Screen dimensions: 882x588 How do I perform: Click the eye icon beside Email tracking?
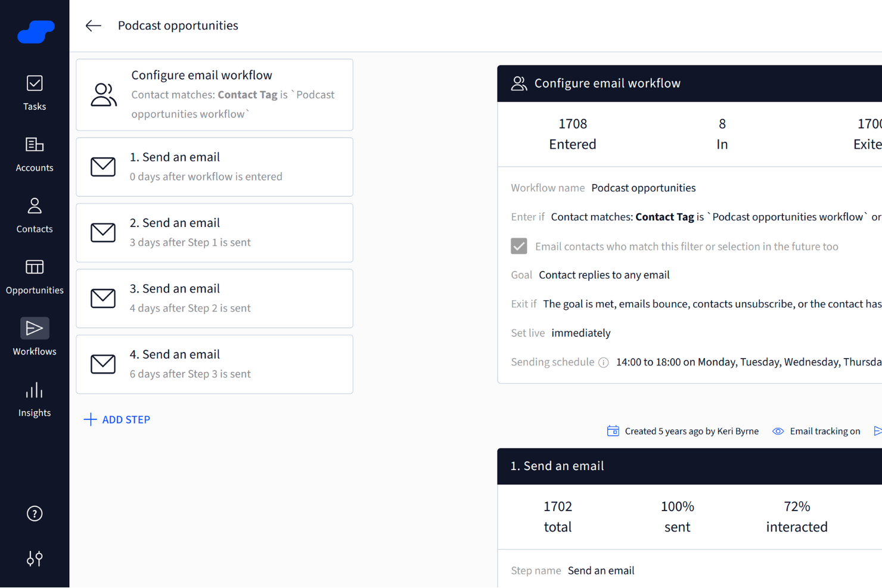click(x=778, y=431)
